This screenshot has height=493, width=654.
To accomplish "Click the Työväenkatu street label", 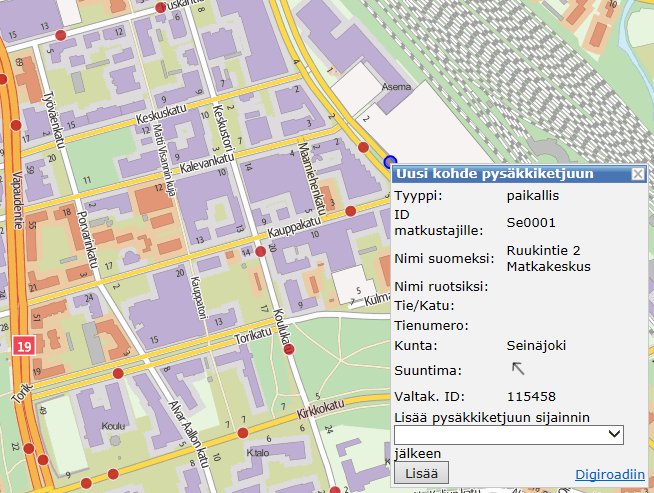I will [x=55, y=119].
